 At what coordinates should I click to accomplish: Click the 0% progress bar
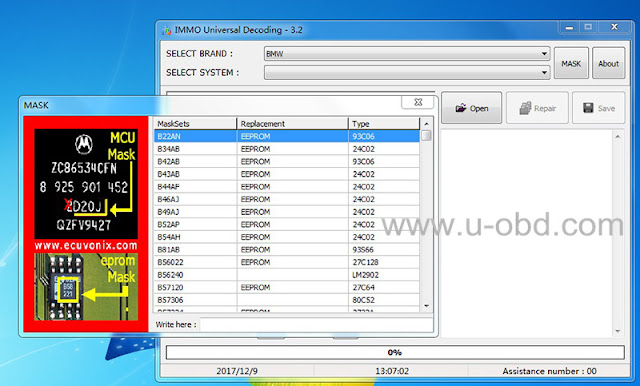pyautogui.click(x=395, y=353)
